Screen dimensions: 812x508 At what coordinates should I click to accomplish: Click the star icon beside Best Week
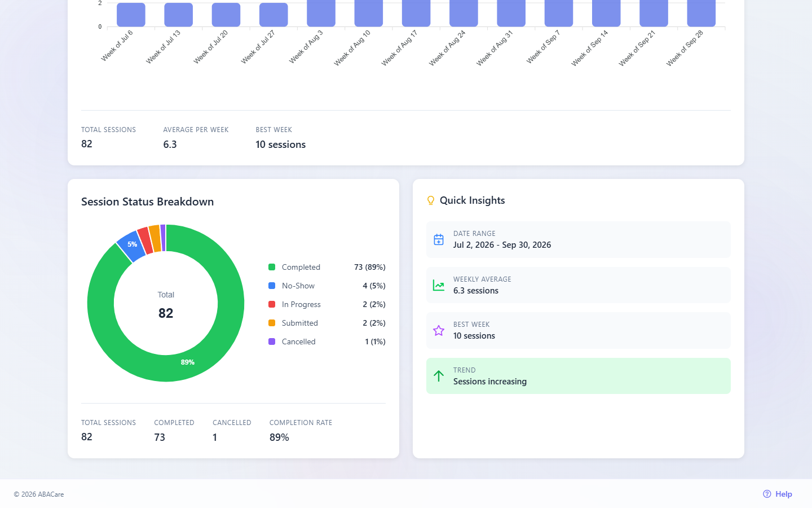[x=439, y=330]
